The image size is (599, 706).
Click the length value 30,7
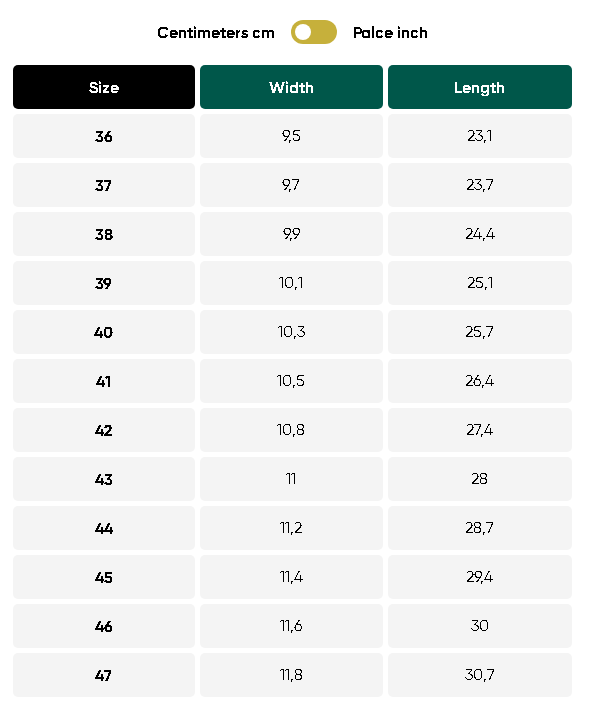480,675
